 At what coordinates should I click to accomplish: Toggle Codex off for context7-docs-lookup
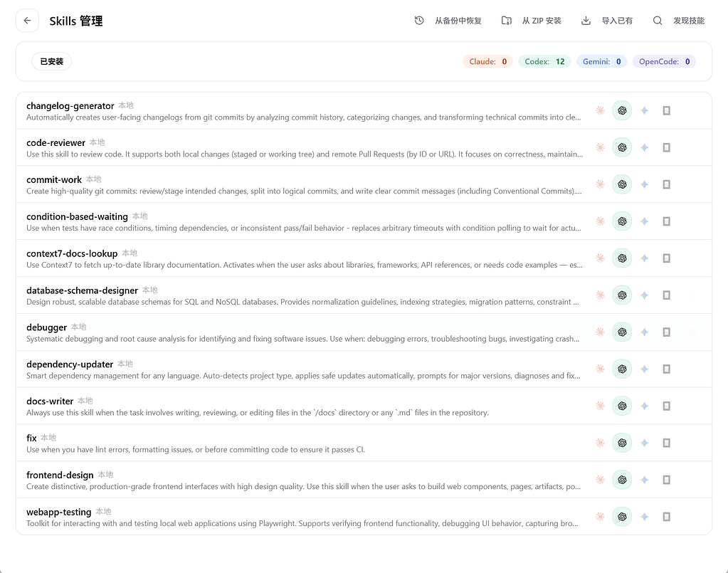coord(622,258)
